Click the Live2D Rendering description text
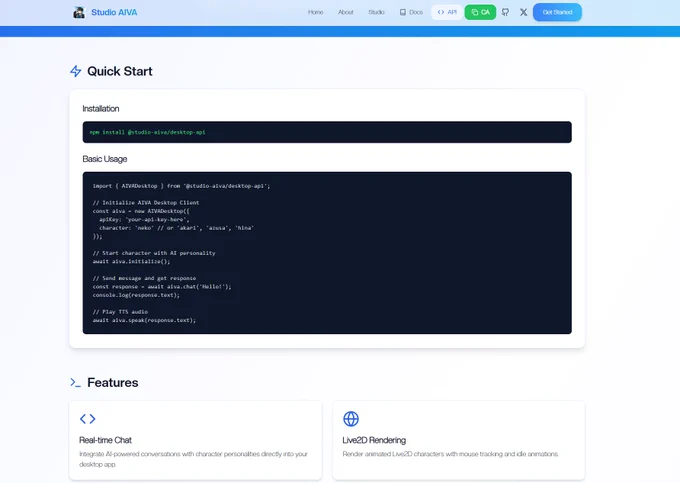This screenshot has height=483, width=680. point(450,454)
